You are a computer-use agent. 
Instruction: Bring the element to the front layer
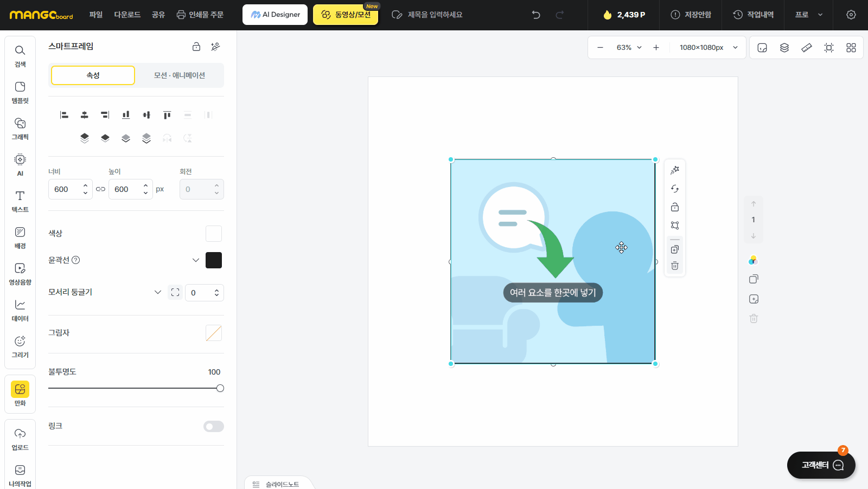coord(85,138)
